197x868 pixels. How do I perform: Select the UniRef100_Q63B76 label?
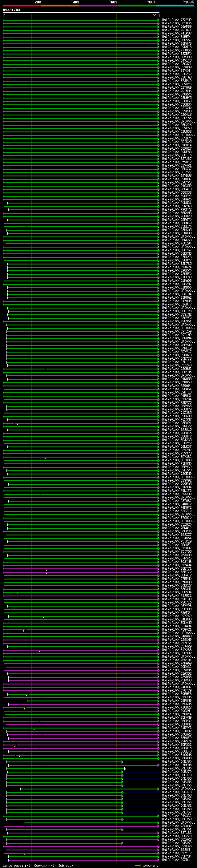(177, 139)
